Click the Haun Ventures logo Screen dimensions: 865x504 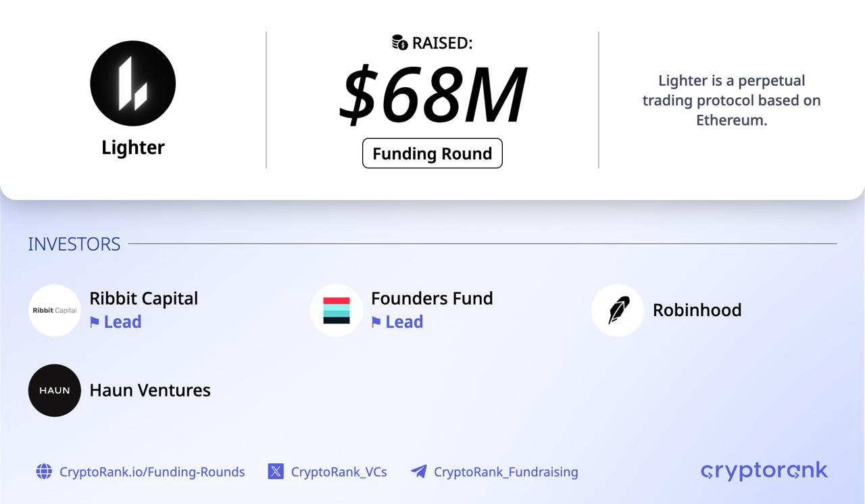[x=55, y=390]
